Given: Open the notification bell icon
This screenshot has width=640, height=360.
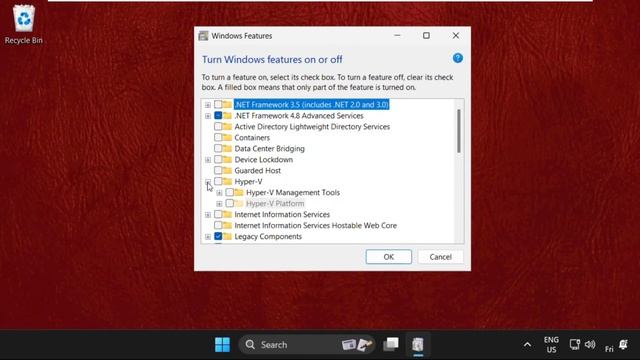Looking at the screenshot, I should [x=624, y=345].
